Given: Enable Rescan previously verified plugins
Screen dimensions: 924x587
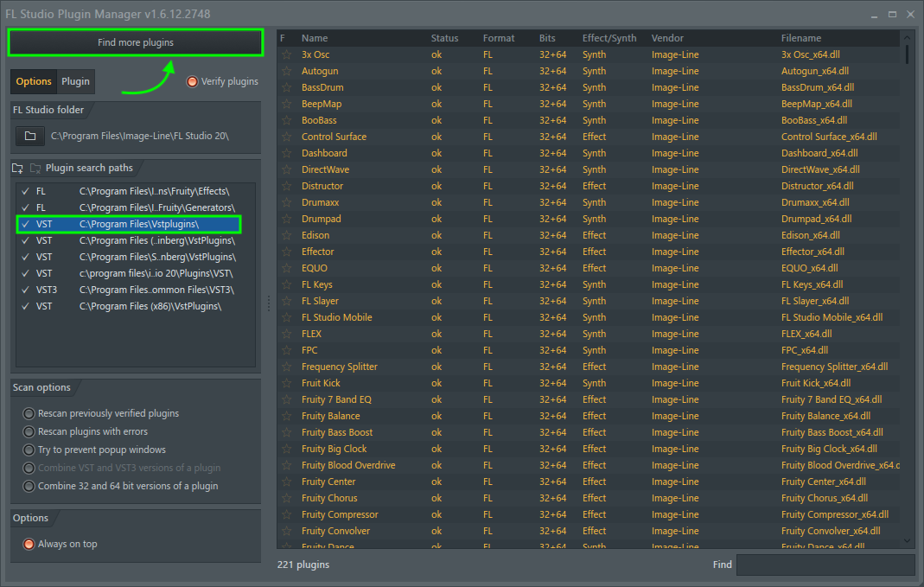Looking at the screenshot, I should [29, 413].
